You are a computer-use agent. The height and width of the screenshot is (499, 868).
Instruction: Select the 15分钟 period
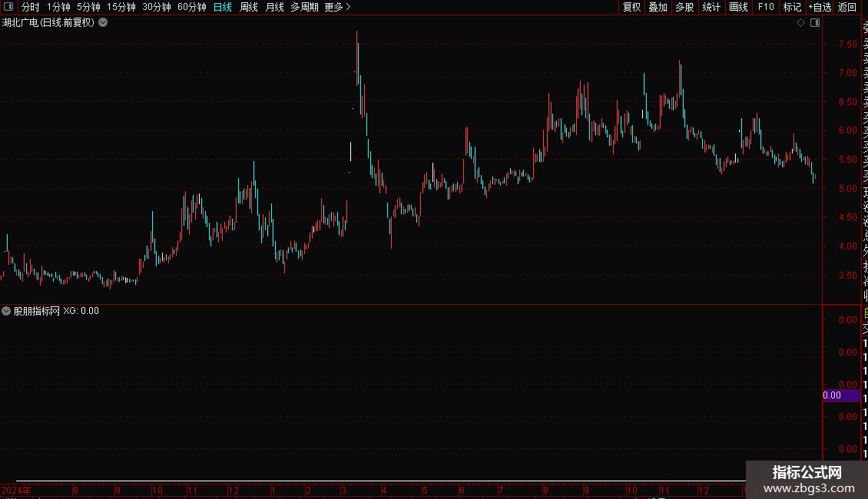point(121,7)
